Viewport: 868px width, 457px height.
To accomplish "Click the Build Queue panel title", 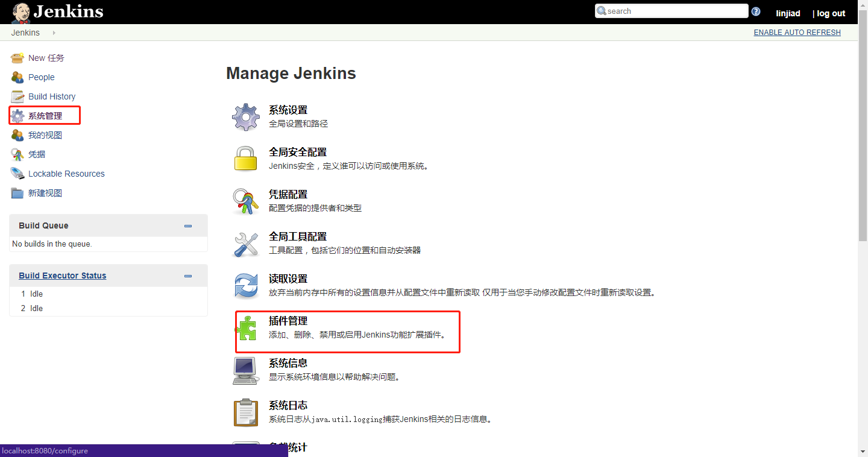I will click(43, 225).
